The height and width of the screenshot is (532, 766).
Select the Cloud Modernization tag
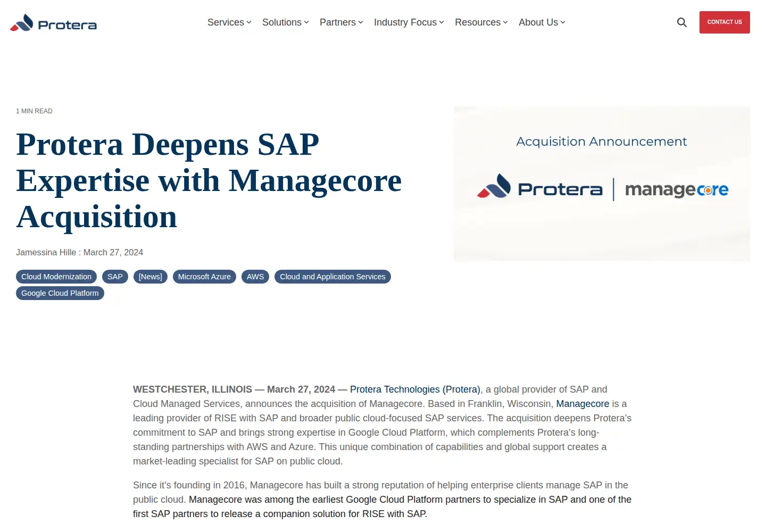pyautogui.click(x=56, y=277)
